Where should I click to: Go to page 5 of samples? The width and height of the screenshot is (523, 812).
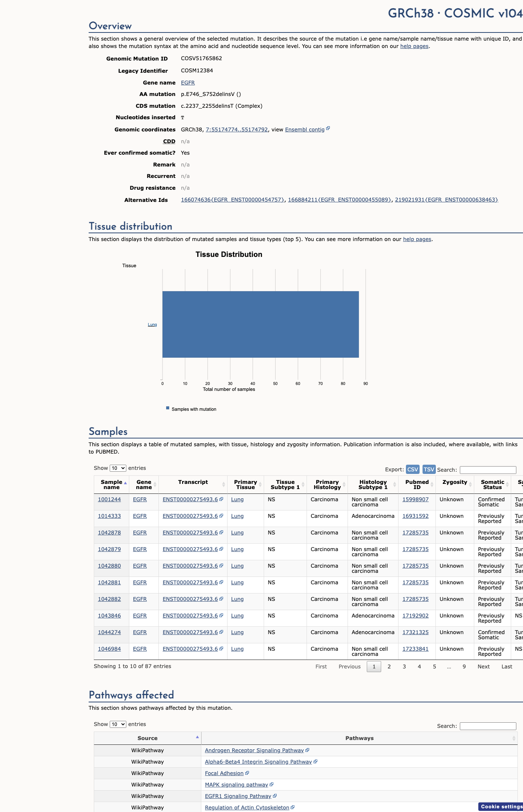[x=434, y=667]
